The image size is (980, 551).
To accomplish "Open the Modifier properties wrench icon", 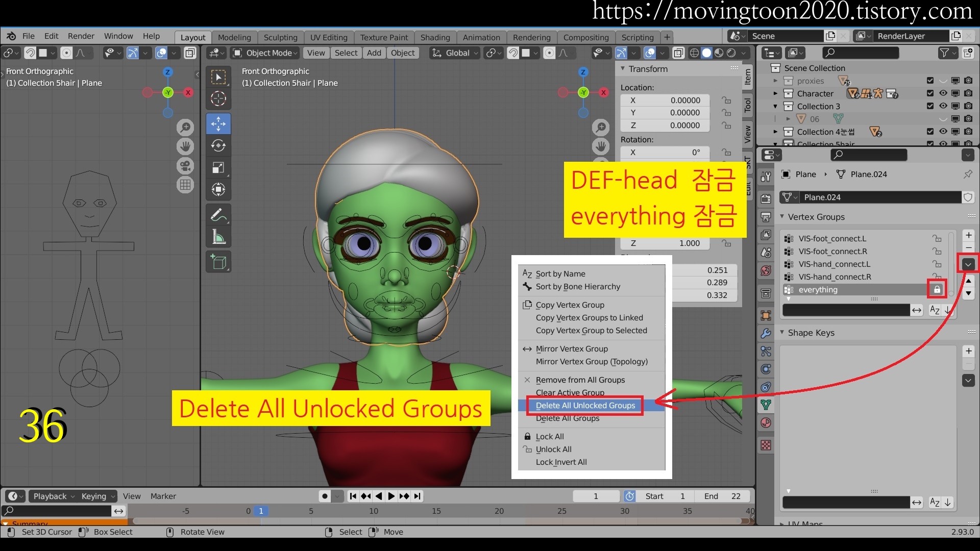I will pyautogui.click(x=766, y=333).
